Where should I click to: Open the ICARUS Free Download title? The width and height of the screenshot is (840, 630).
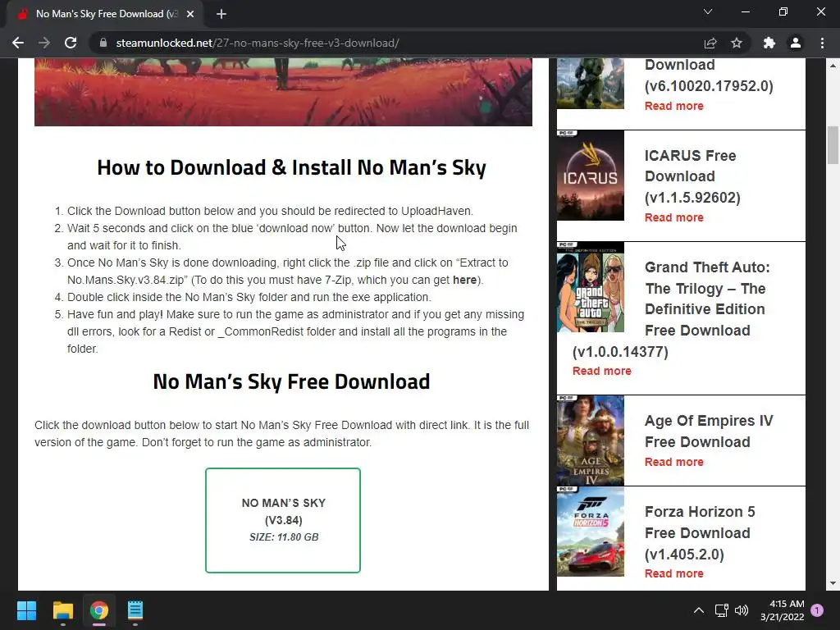[692, 176]
